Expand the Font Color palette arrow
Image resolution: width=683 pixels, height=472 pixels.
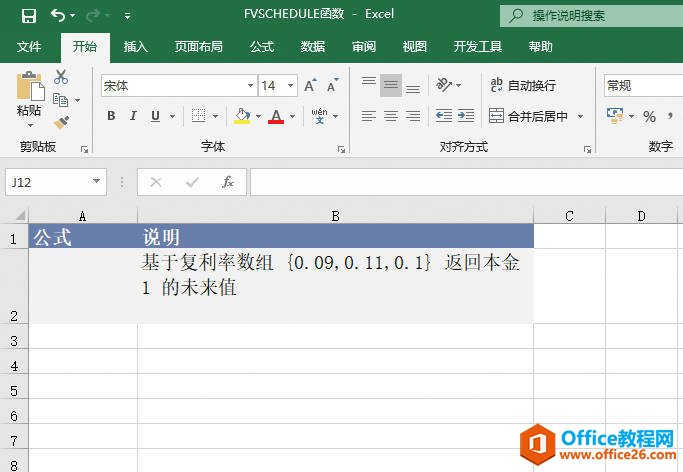coord(293,116)
